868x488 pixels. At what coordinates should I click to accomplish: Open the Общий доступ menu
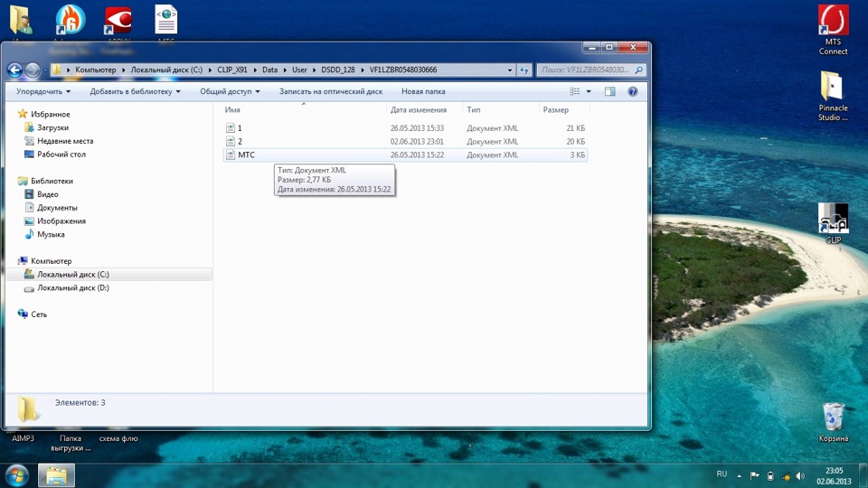(230, 91)
